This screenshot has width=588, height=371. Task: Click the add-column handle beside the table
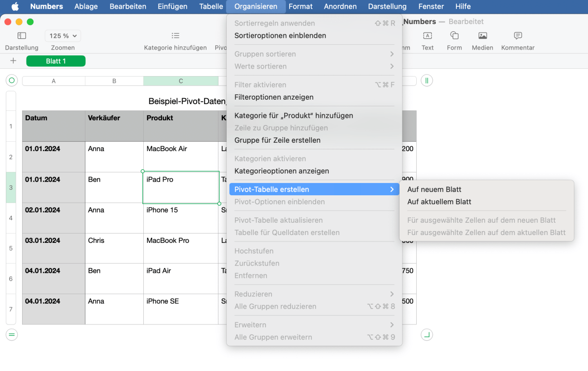[x=427, y=80]
